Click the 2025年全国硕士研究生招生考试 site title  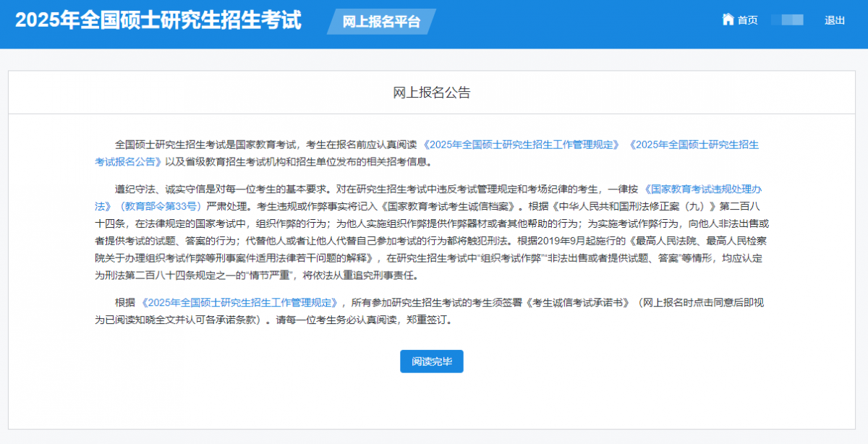(x=158, y=20)
